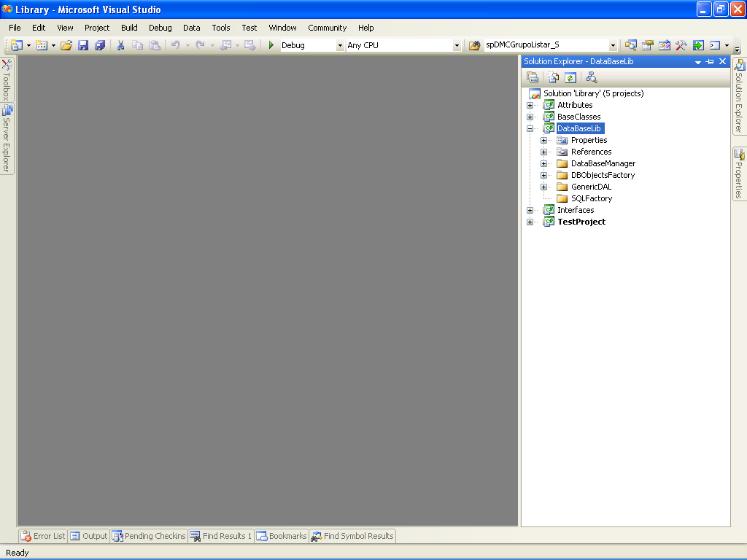Image resolution: width=747 pixels, height=560 pixels.
Task: Switch to the Error List tab
Action: pyautogui.click(x=43, y=536)
